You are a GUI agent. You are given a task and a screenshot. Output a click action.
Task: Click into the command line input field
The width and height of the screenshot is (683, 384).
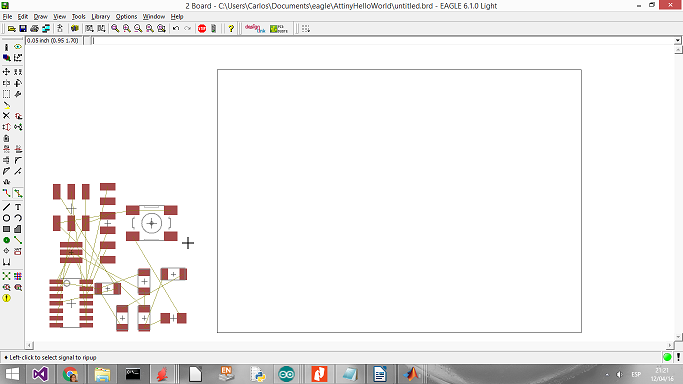point(382,40)
